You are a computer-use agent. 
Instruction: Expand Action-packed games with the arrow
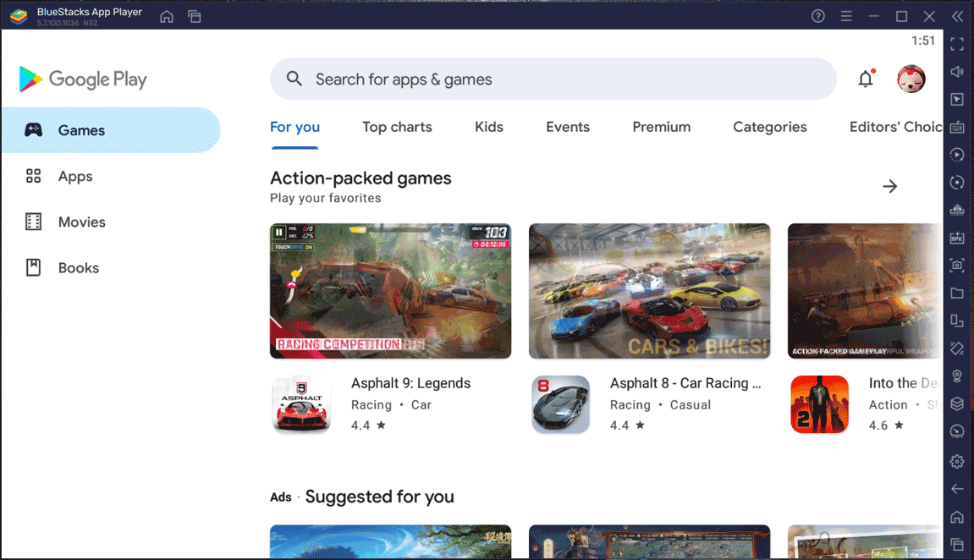(x=889, y=186)
